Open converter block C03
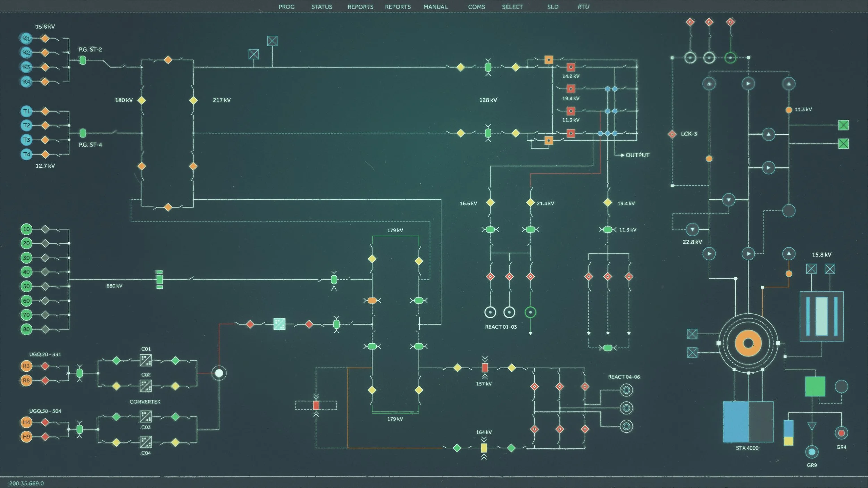 coord(146,417)
